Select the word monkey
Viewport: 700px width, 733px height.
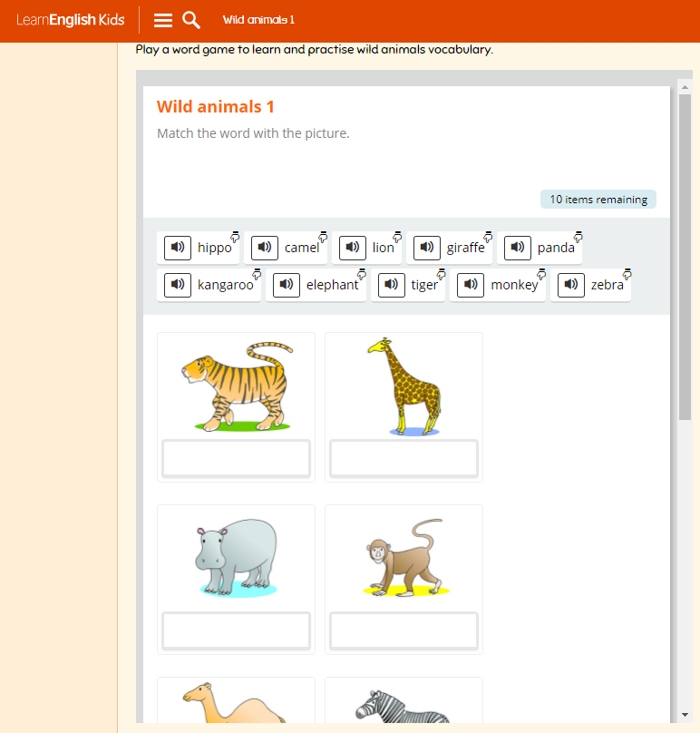(x=514, y=285)
